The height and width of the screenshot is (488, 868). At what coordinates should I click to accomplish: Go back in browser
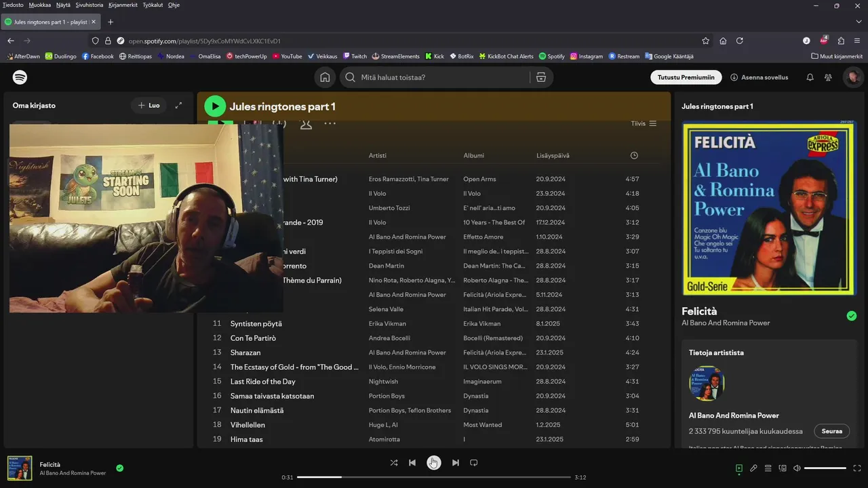click(11, 41)
